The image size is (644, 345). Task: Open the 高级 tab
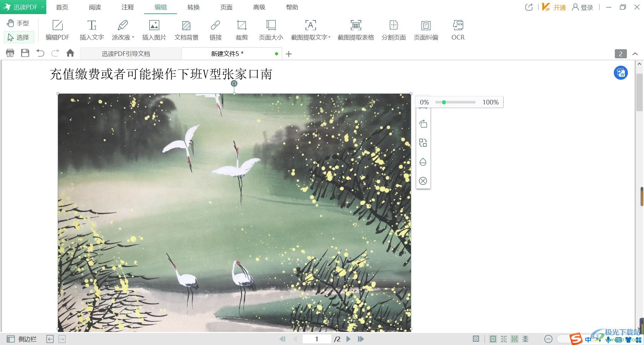tap(259, 7)
